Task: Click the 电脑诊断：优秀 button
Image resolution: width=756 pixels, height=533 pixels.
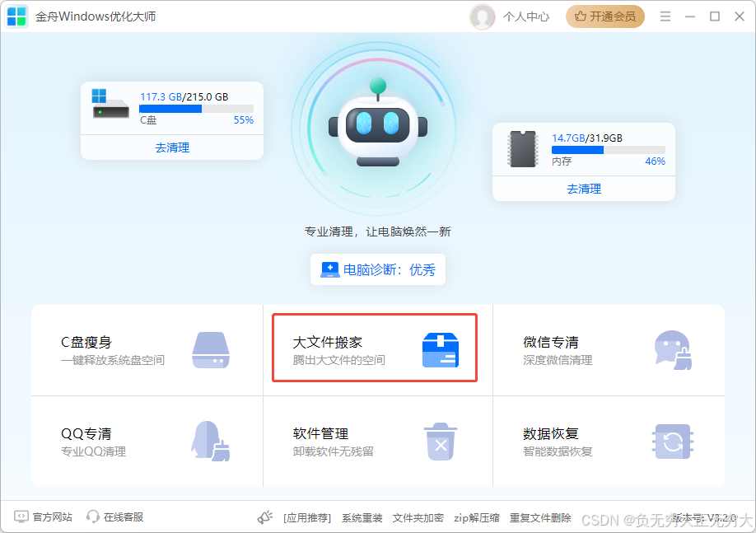Action: coord(378,269)
